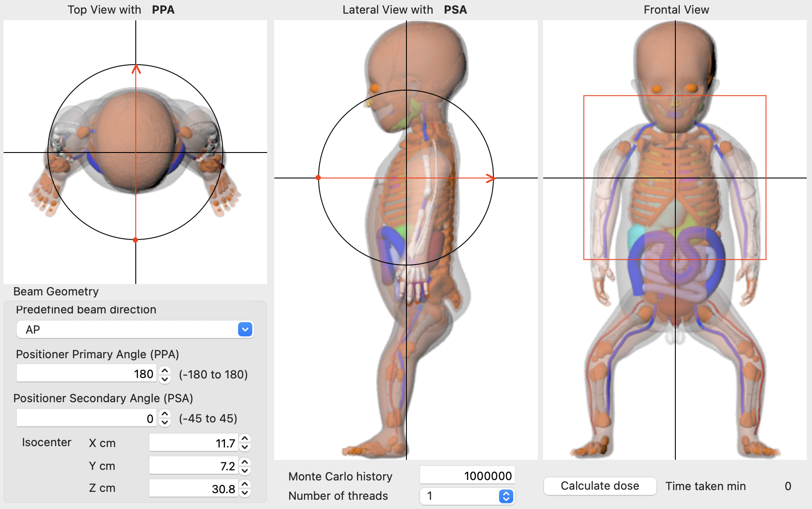Image resolution: width=812 pixels, height=509 pixels.
Task: Click the 'Positioner Primary Angle (PPA)' label
Action: click(98, 354)
